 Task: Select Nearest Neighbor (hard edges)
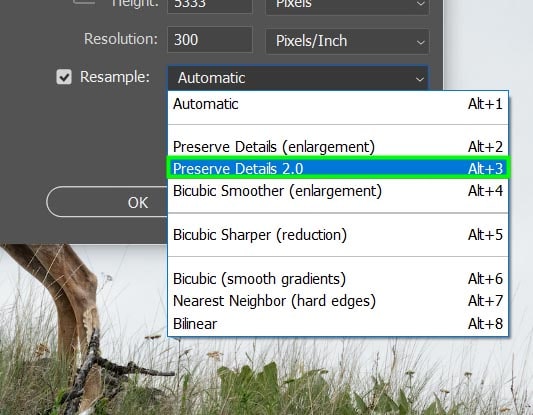coord(338,301)
